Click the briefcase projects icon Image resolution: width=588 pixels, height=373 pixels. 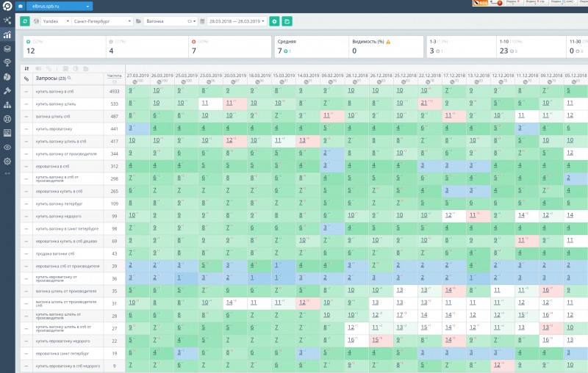(21, 6)
